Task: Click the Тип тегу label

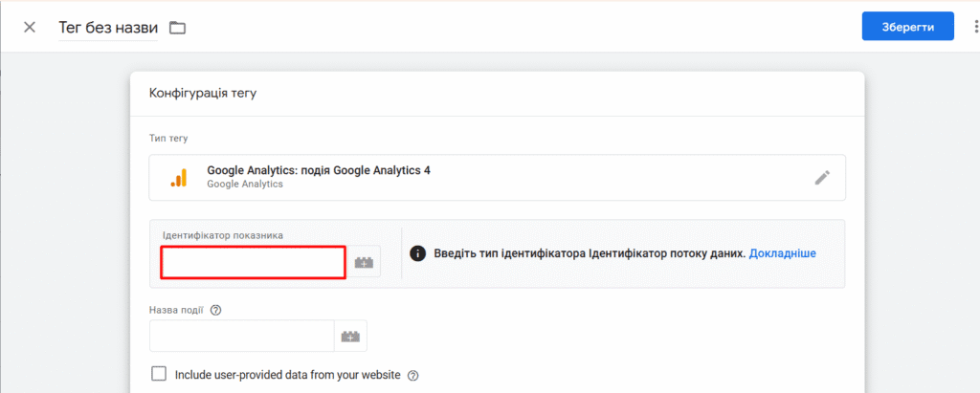Action: [168, 138]
